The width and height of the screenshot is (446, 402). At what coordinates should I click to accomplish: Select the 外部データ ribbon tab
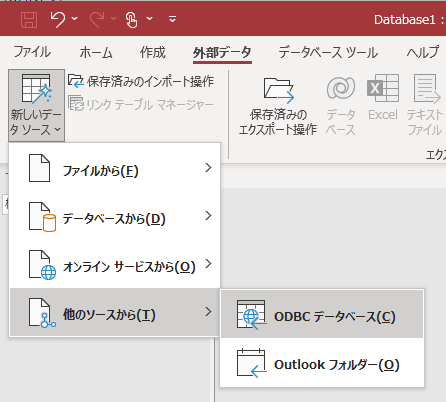(222, 53)
